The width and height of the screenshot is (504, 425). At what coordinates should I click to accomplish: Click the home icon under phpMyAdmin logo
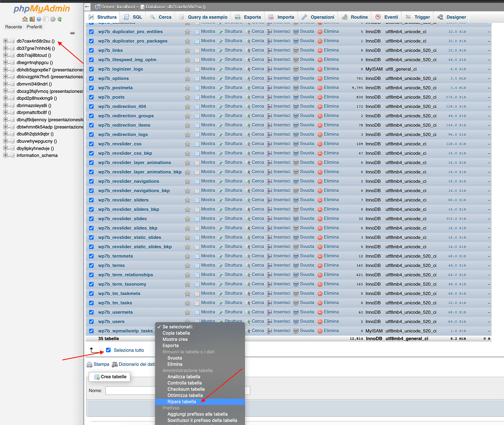point(25,19)
